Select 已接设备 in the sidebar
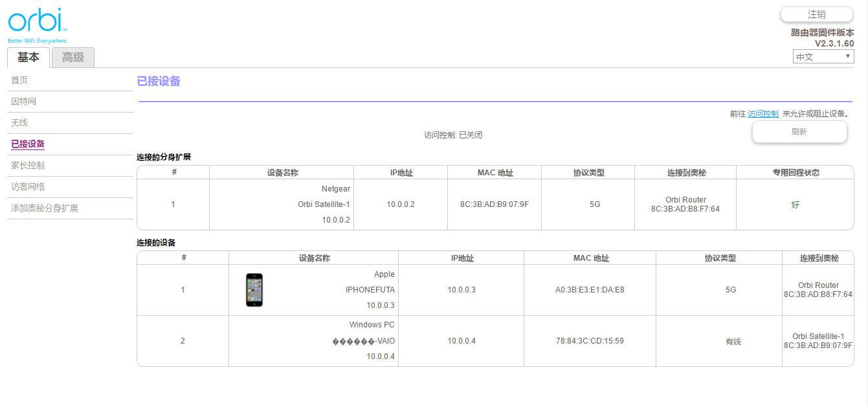The image size is (868, 407). pyautogui.click(x=28, y=144)
